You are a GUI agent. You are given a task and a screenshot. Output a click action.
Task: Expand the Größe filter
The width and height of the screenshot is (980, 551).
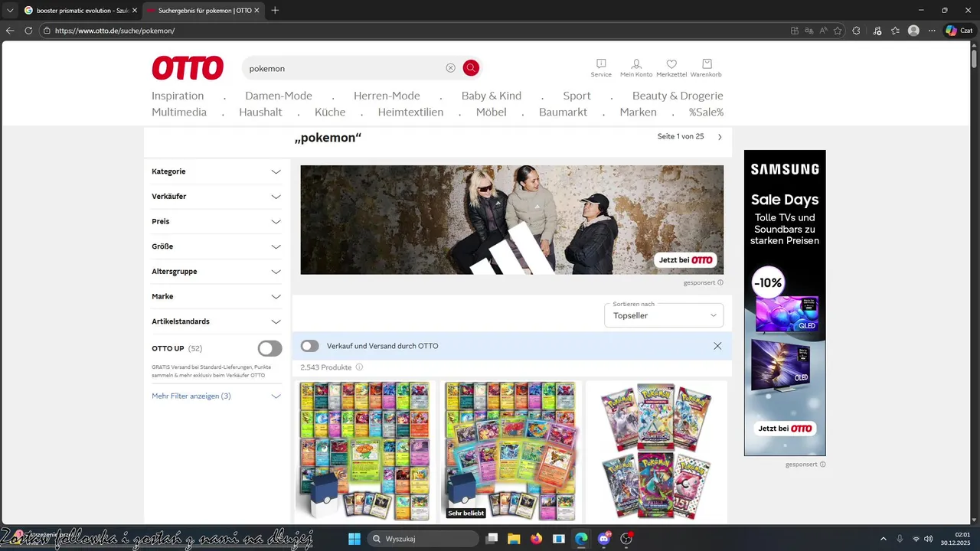coord(217,246)
